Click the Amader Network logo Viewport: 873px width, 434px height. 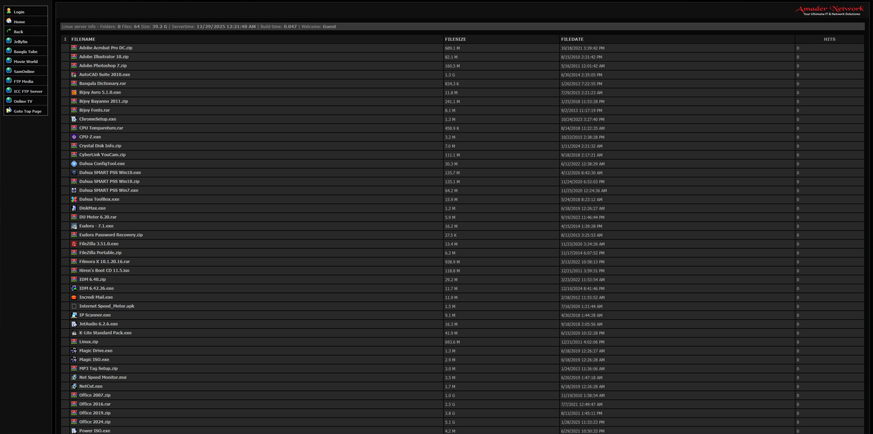point(829,11)
